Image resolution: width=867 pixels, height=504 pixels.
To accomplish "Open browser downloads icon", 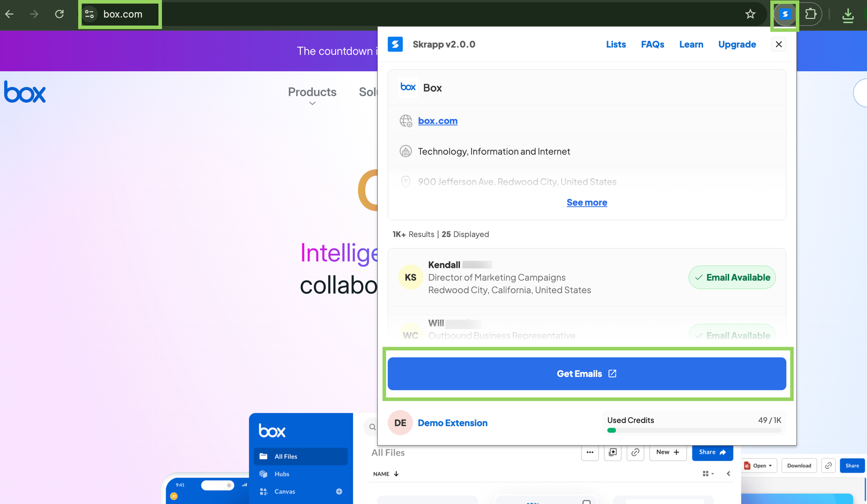I will [x=848, y=15].
